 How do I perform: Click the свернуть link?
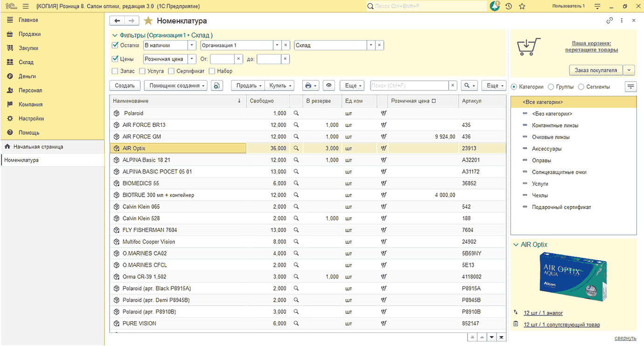[x=625, y=338]
